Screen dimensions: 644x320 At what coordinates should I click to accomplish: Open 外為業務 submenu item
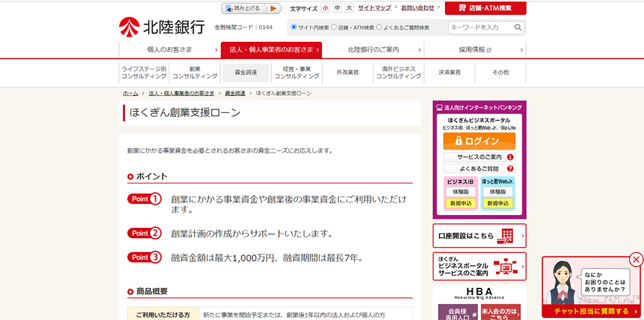click(348, 73)
